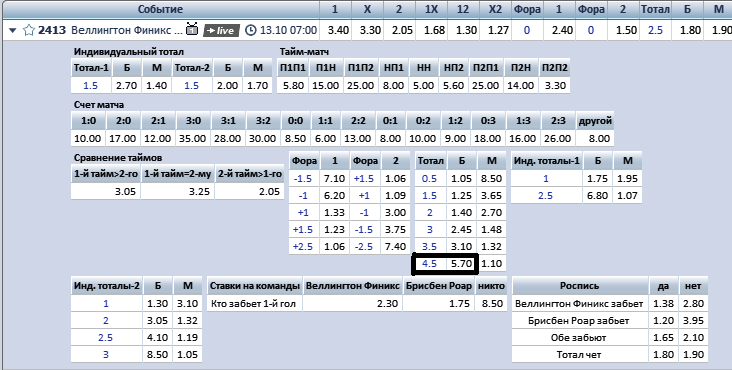732x370 pixels.
Task: Open the Веллингтон Финикс event name
Action: pos(127,30)
